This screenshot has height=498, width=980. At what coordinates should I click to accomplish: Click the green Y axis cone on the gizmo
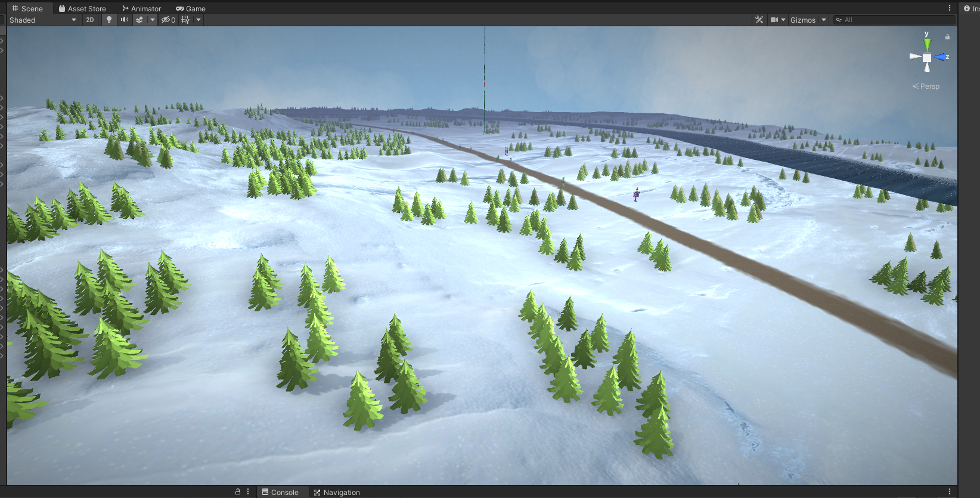pyautogui.click(x=927, y=44)
